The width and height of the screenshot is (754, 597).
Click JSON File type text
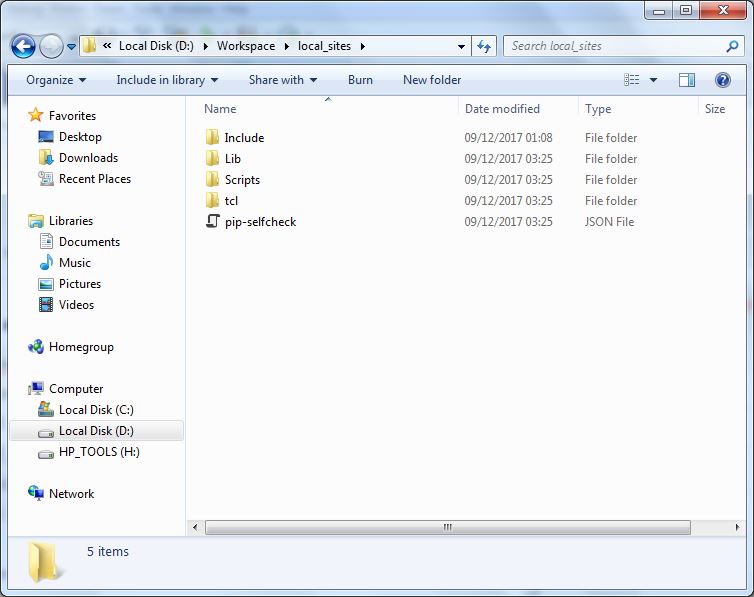tap(609, 222)
